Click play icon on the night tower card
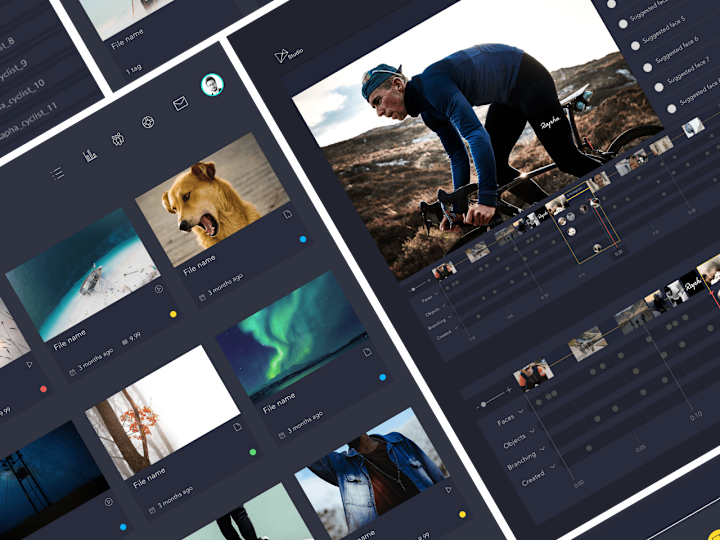 pos(108,502)
